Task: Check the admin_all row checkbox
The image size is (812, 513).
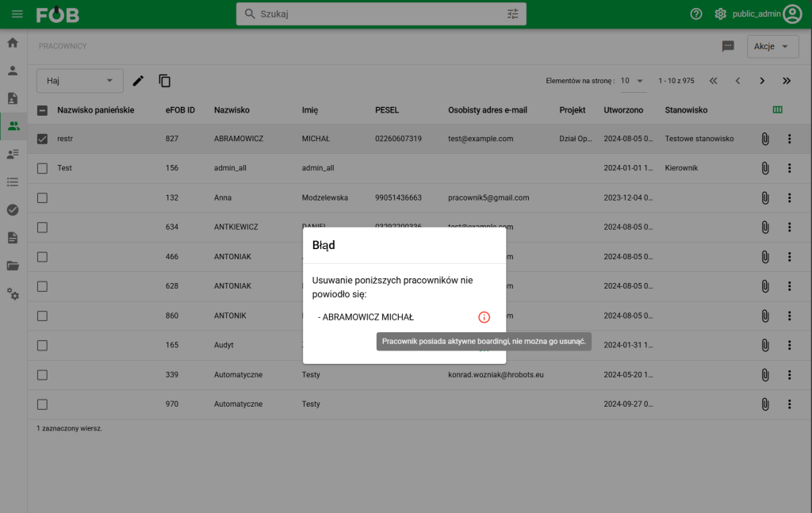Action: 43,168
